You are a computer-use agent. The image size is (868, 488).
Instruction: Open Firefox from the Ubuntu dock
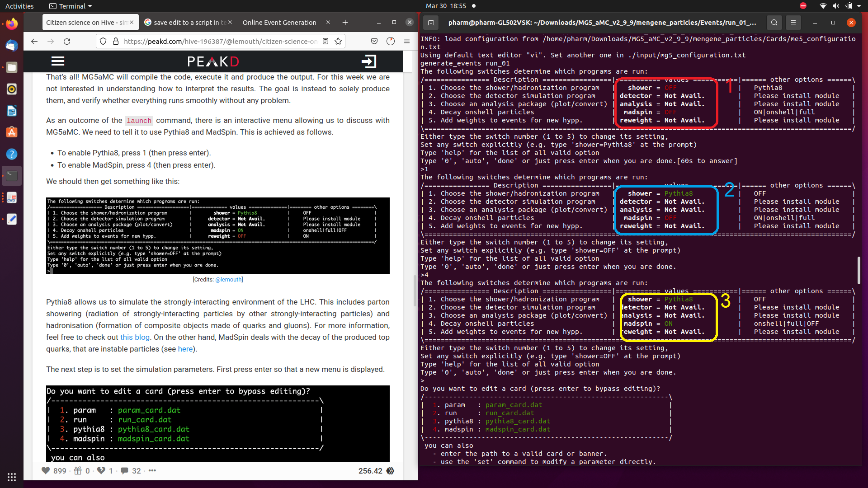[x=12, y=23]
